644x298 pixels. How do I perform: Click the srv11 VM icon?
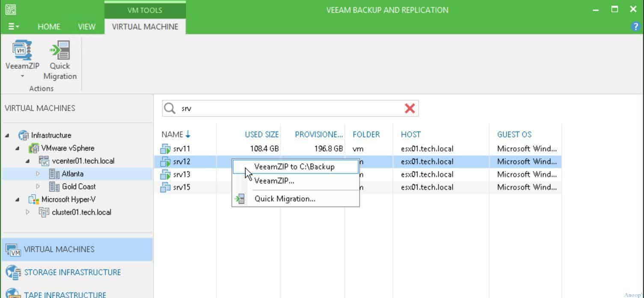(x=165, y=149)
